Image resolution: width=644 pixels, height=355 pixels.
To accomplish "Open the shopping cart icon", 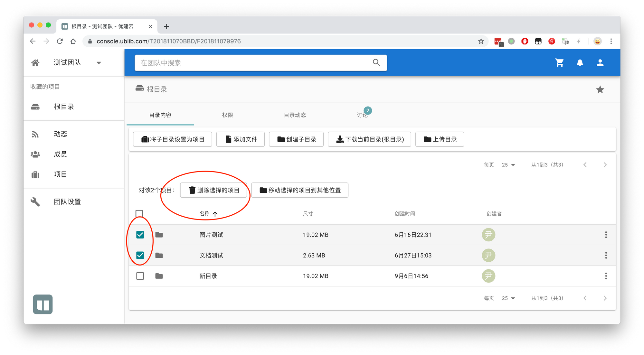I will (x=559, y=63).
